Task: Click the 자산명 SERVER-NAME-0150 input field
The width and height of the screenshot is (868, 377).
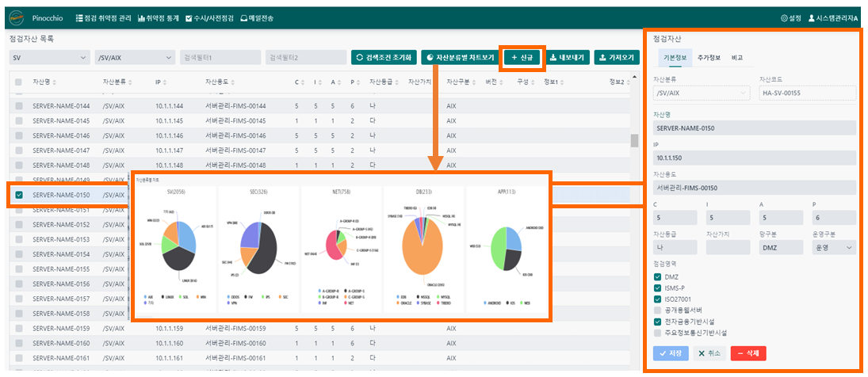Action: pyautogui.click(x=755, y=128)
